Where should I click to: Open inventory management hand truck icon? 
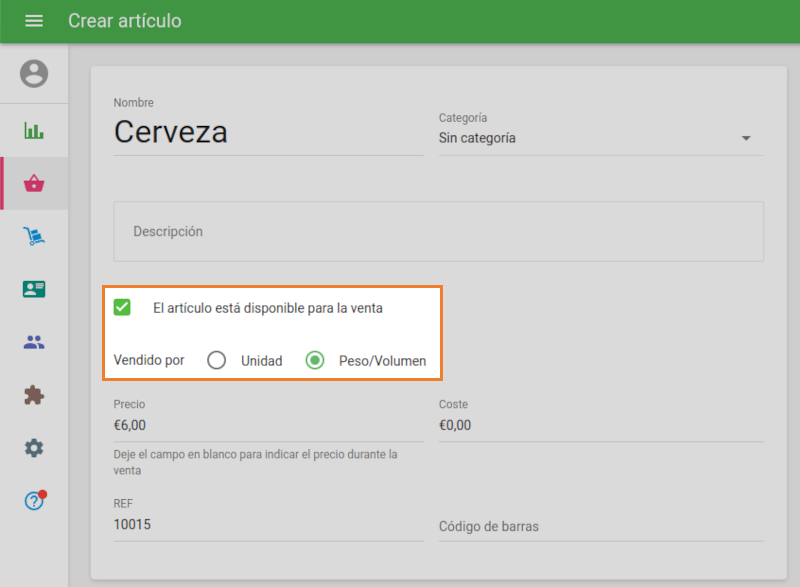(34, 236)
